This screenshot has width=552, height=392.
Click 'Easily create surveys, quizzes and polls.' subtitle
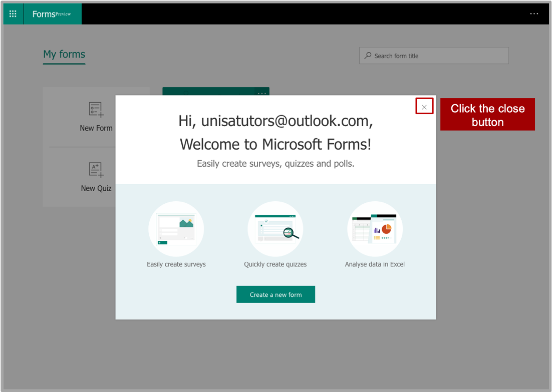[x=275, y=164]
